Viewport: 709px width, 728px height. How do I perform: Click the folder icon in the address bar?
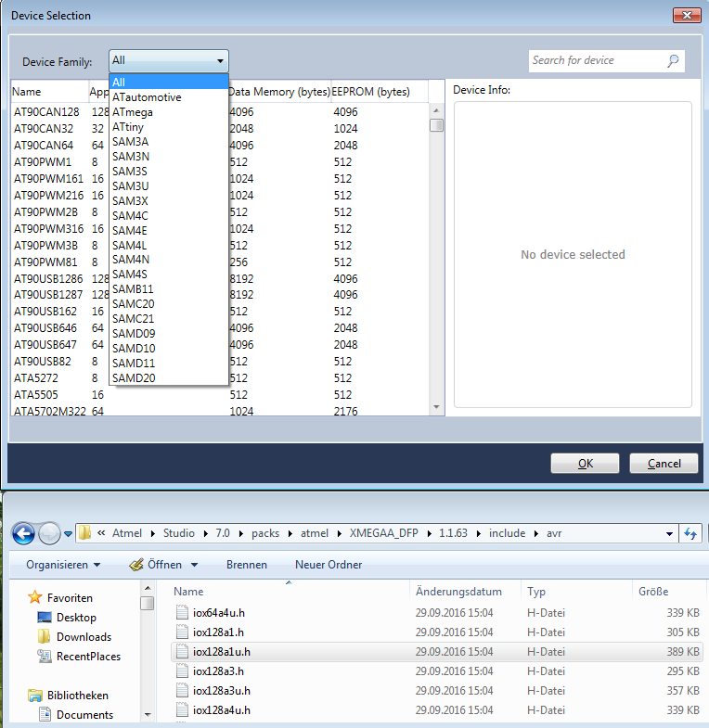tap(84, 533)
